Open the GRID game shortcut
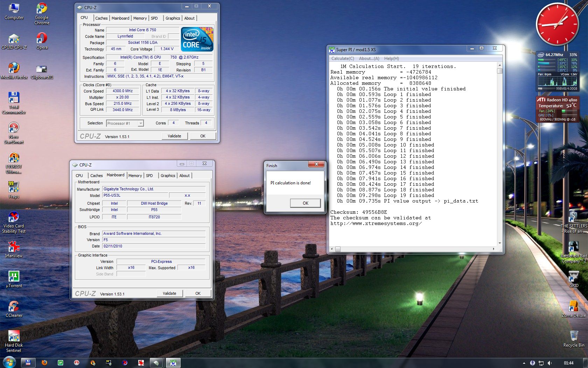588x368 pixels. coord(574,279)
